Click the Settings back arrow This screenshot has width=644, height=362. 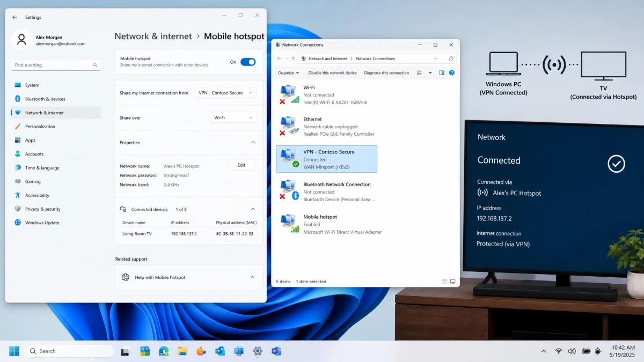click(14, 17)
